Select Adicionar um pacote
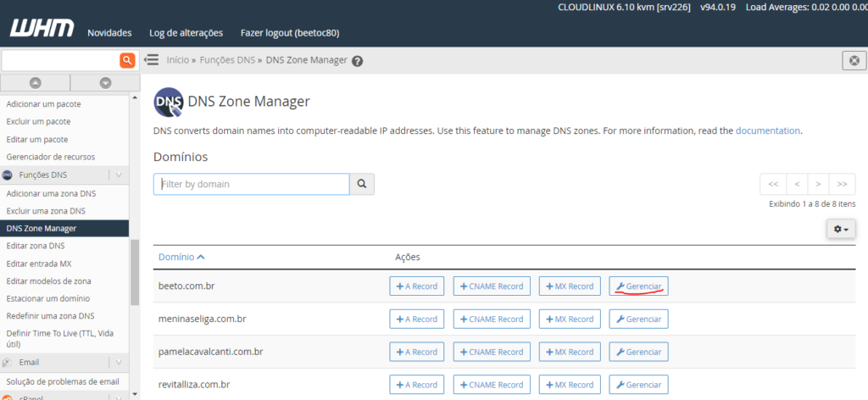 [x=43, y=103]
